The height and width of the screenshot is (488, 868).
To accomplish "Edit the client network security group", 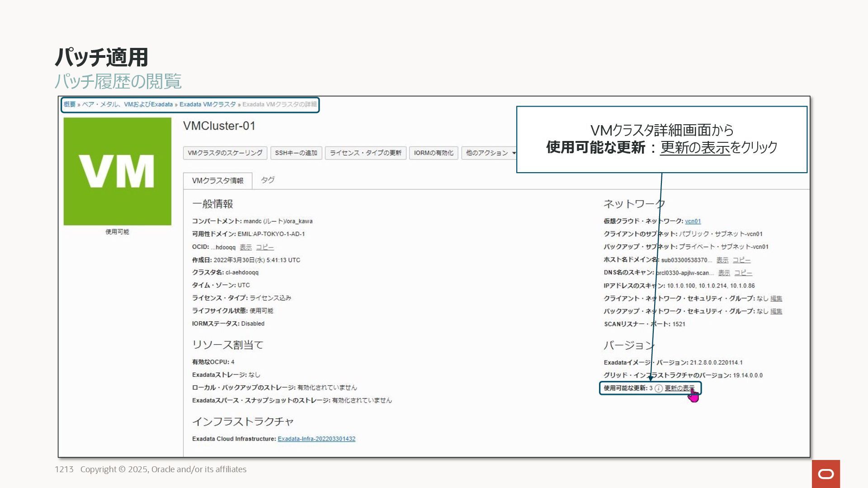I will tap(776, 299).
